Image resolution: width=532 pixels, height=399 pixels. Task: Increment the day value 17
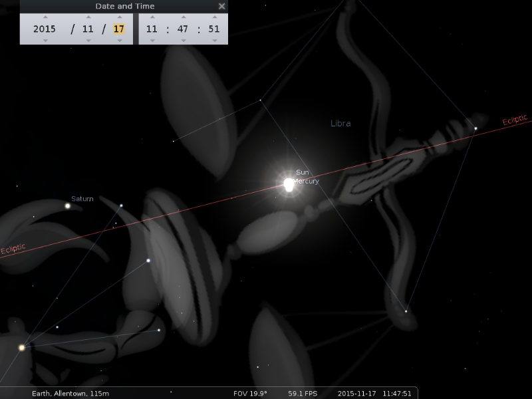pyautogui.click(x=119, y=17)
